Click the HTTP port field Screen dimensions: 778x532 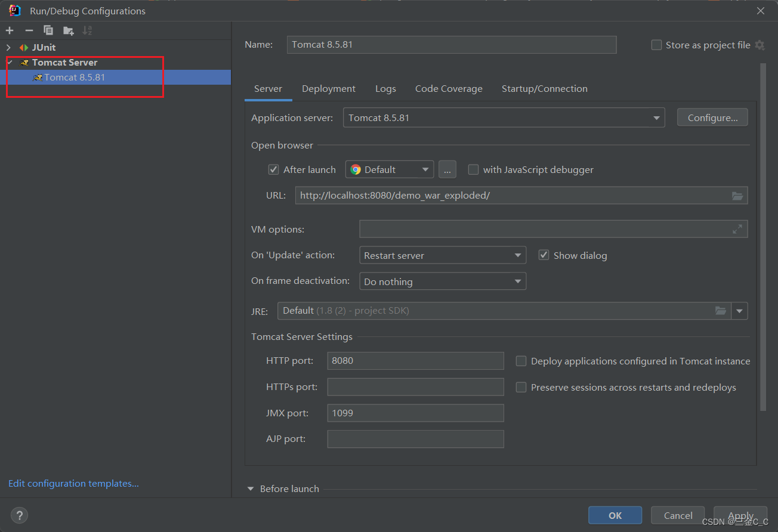[416, 361]
